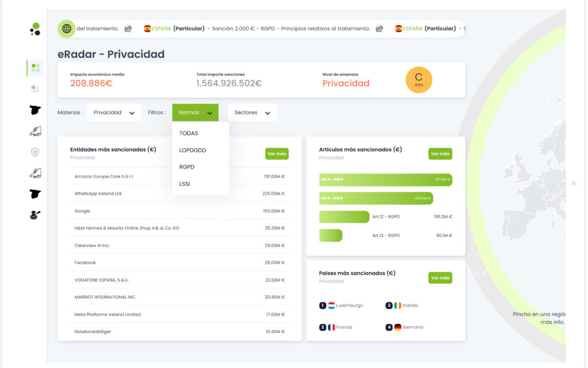
Task: Click the share icon after 'relativos al tratamiento'
Action: [379, 29]
